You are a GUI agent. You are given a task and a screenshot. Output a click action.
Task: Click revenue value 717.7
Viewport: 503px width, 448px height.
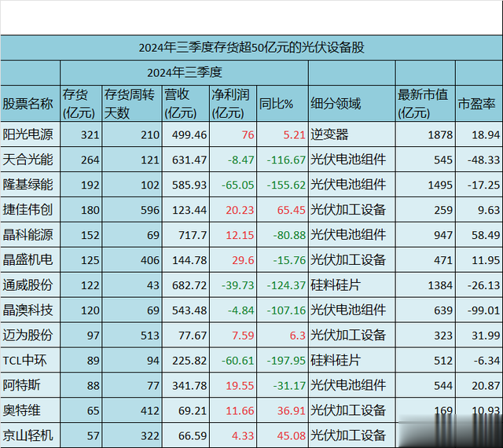(193, 235)
